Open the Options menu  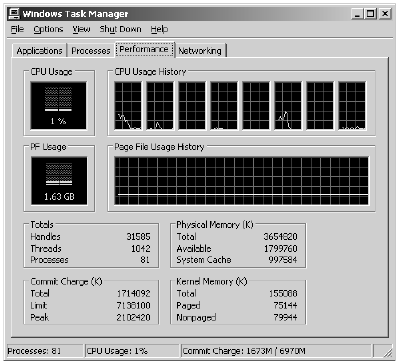tap(48, 29)
